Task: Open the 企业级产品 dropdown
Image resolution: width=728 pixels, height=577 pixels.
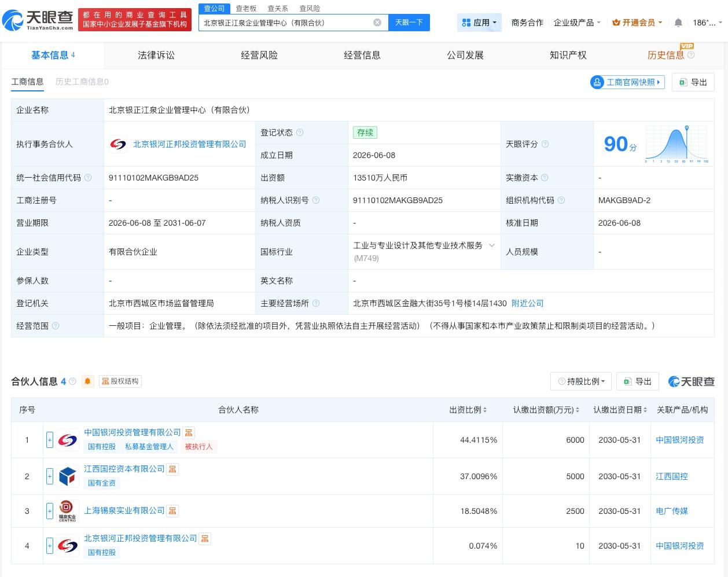Action: coord(577,23)
